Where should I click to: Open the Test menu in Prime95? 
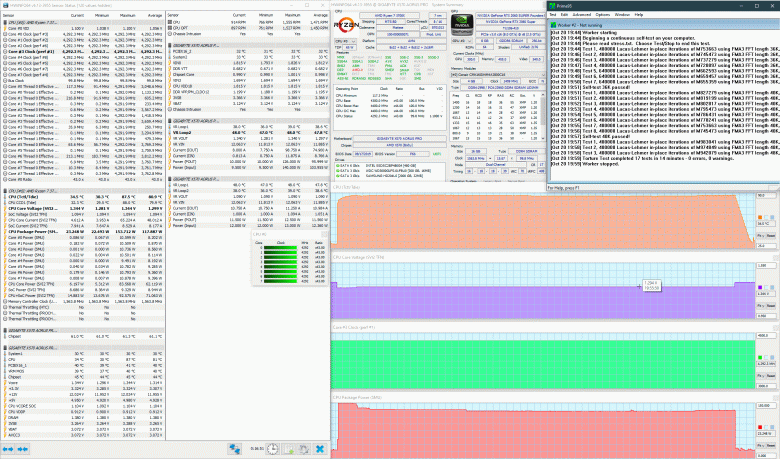coord(552,15)
